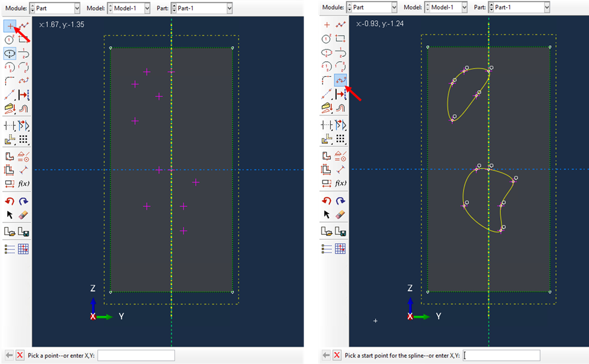589x364 pixels.
Task: Select the tangent arc tool in right window
Action: [341, 52]
